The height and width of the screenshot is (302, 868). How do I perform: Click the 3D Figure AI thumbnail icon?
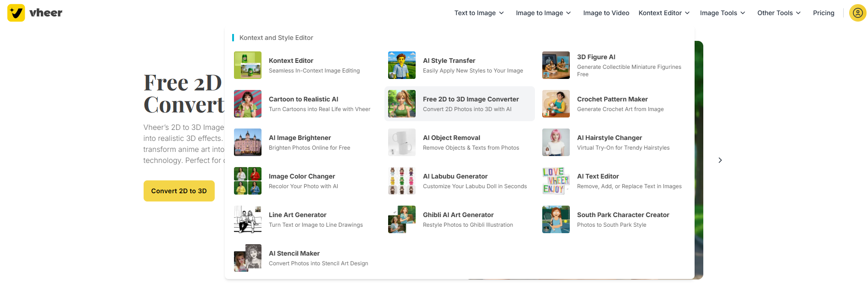point(556,65)
